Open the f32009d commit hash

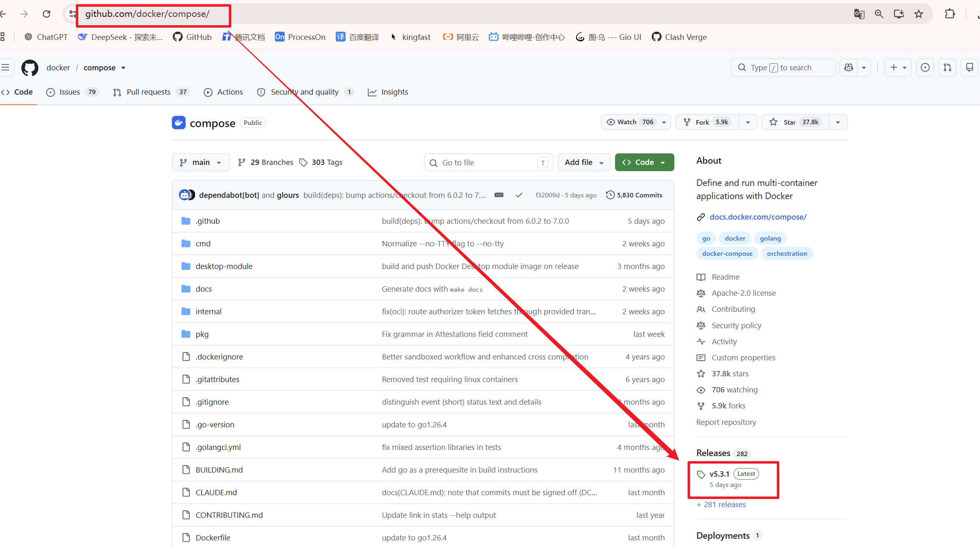[x=547, y=195]
